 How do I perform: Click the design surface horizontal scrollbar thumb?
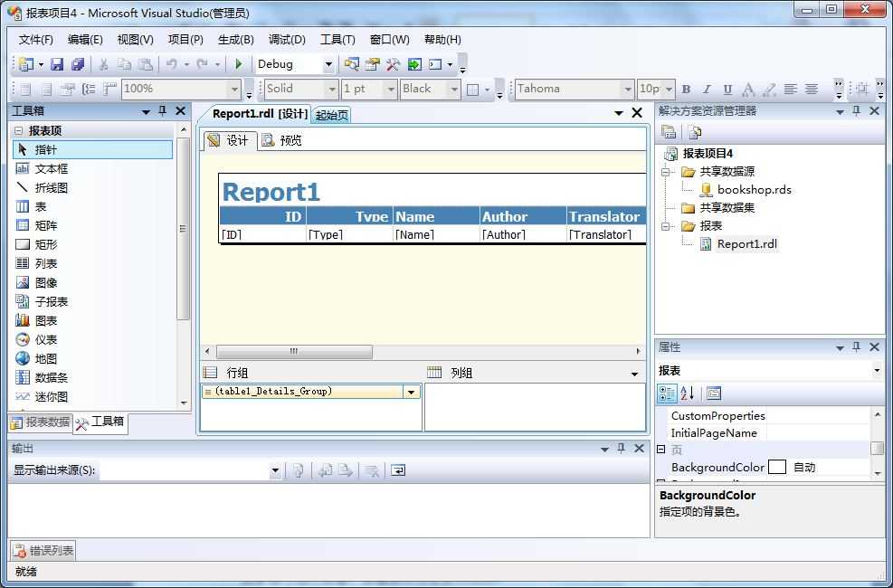pyautogui.click(x=294, y=352)
